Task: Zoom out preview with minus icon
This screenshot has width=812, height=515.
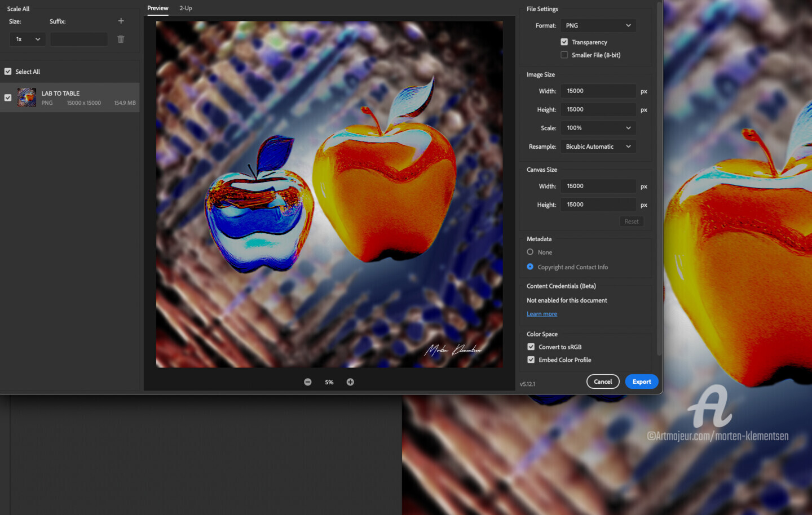Action: tap(308, 382)
